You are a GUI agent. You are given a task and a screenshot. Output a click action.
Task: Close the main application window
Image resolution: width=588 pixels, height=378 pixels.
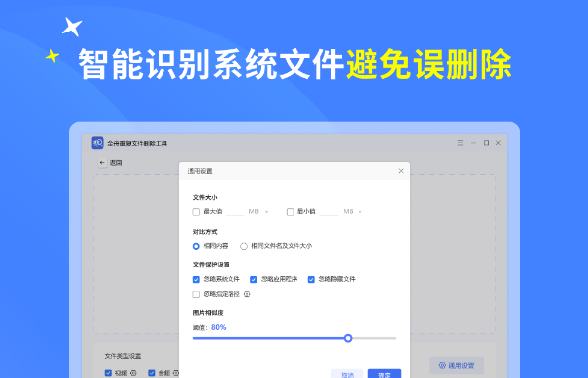(498, 143)
